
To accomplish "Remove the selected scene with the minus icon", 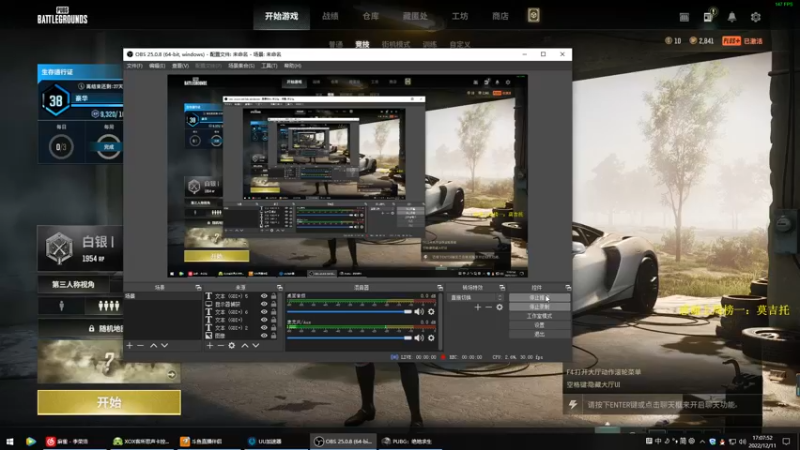I will coord(140,345).
